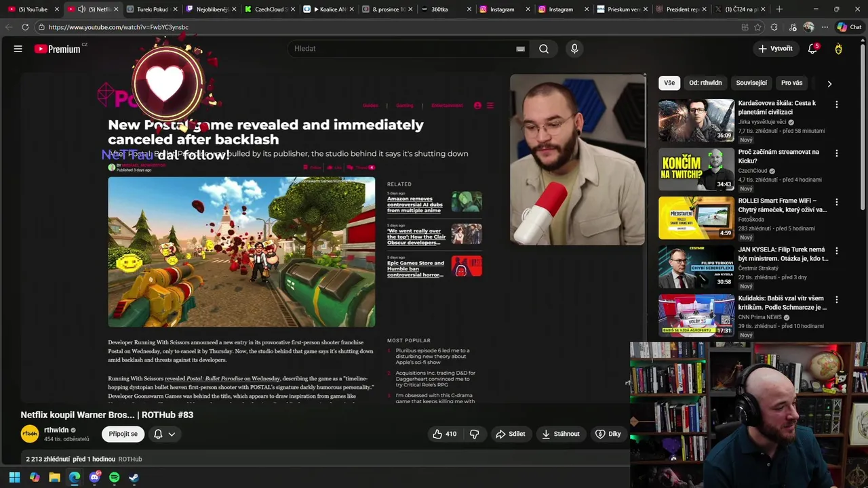Like the video with 410 likes
The image size is (868, 488).
coord(445,434)
